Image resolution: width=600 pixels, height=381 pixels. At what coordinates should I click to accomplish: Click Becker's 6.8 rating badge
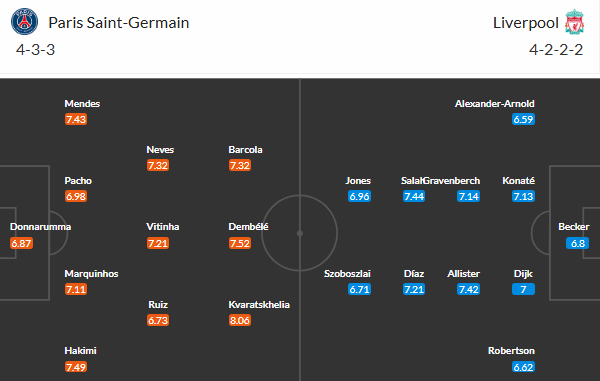point(577,243)
